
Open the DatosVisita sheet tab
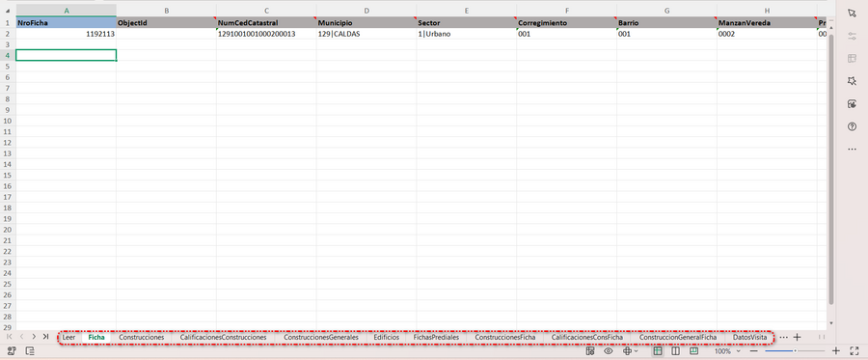tap(749, 337)
